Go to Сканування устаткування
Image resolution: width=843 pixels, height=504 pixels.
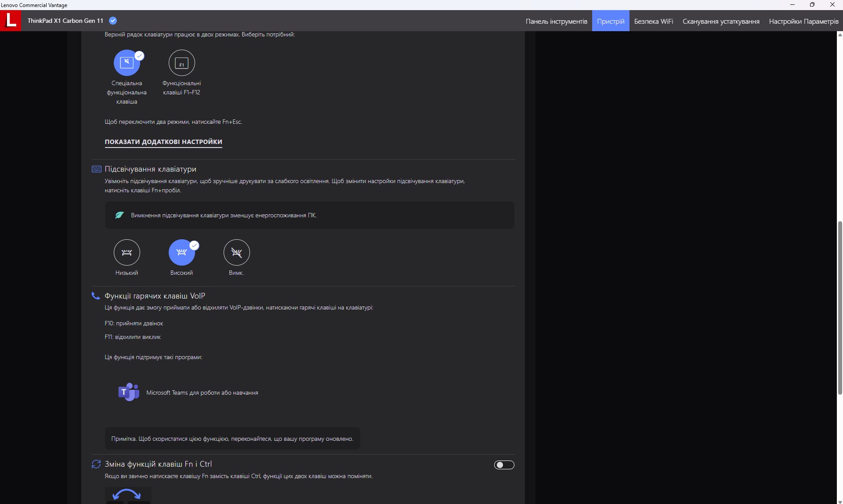720,21
